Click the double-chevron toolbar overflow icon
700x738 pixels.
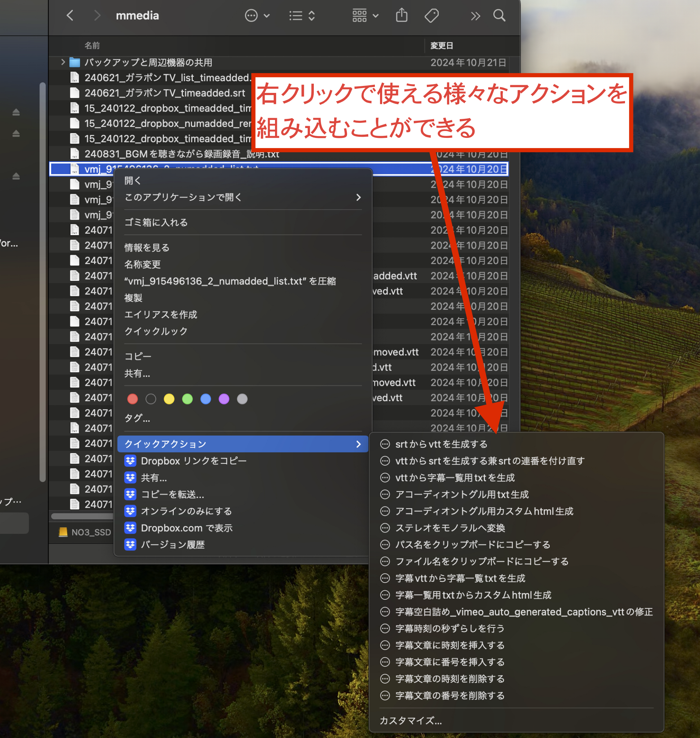click(475, 16)
